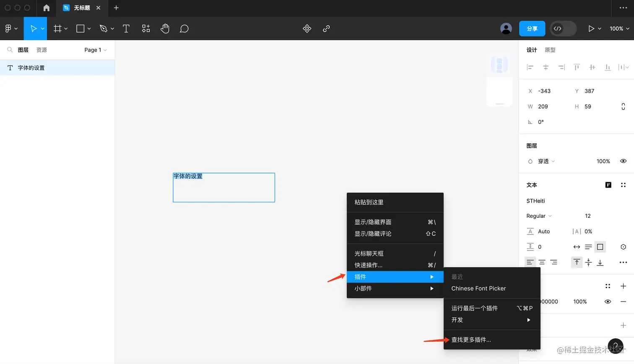Open text styles dots icon in 文本 section

pos(623,185)
